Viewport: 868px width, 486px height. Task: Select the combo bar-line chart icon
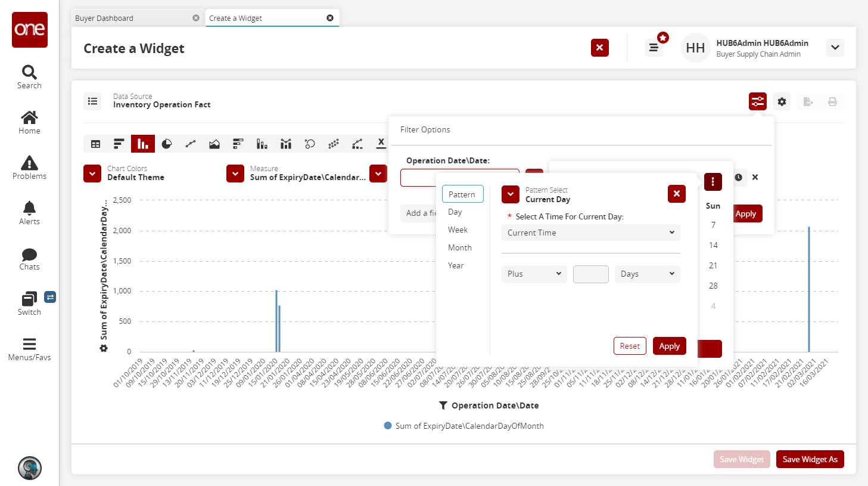(x=286, y=144)
